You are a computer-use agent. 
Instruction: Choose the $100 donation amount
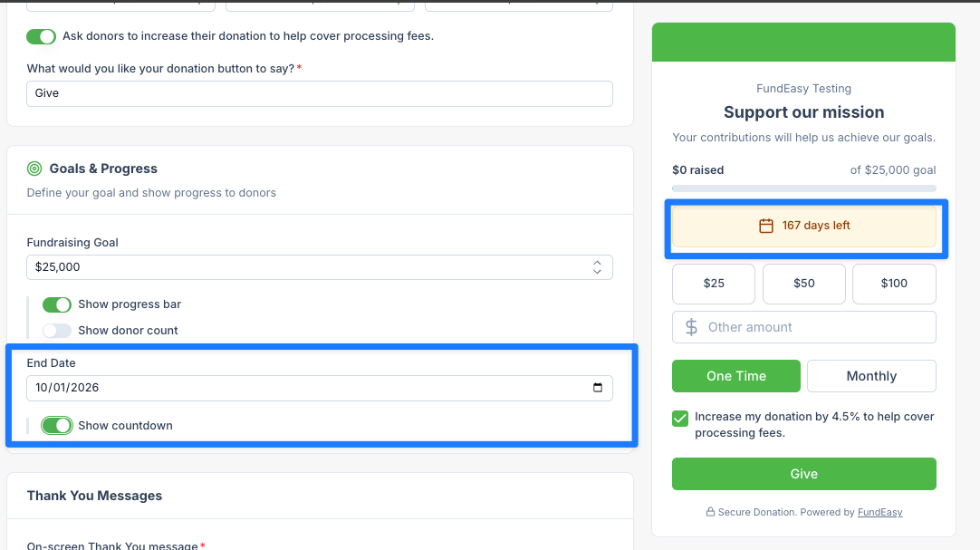coord(894,284)
